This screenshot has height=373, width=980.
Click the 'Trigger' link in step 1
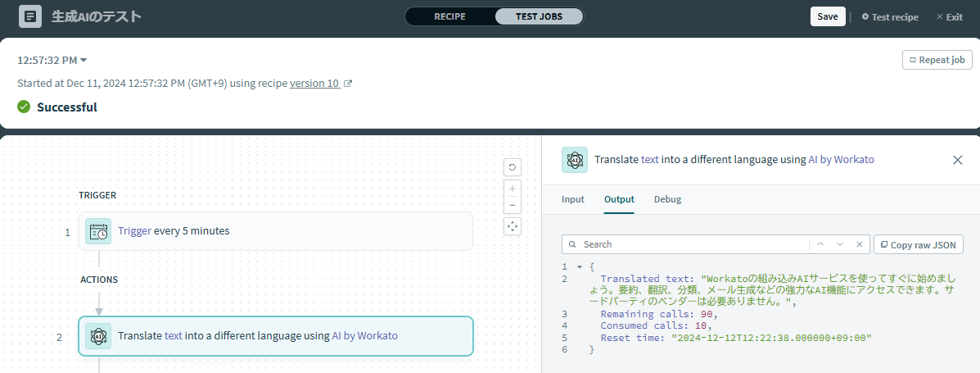134,231
